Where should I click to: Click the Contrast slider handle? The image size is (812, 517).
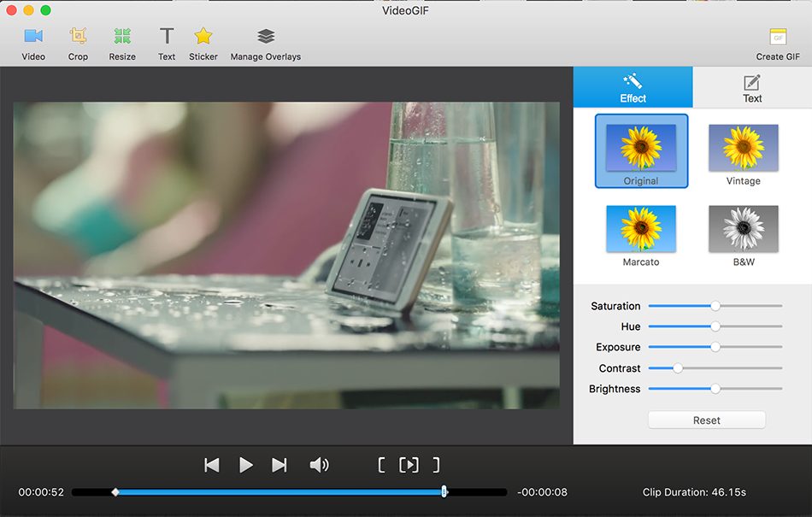pyautogui.click(x=678, y=368)
